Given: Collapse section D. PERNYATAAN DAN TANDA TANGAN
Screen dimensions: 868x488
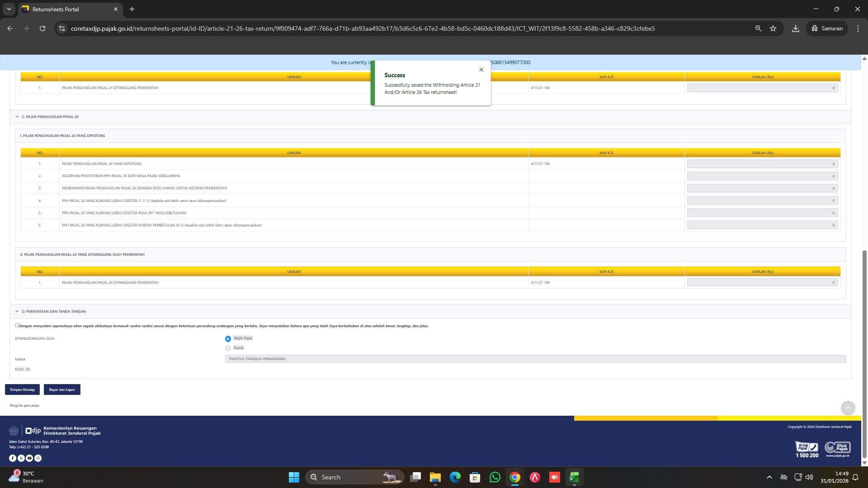Looking at the screenshot, I should click(x=17, y=311).
